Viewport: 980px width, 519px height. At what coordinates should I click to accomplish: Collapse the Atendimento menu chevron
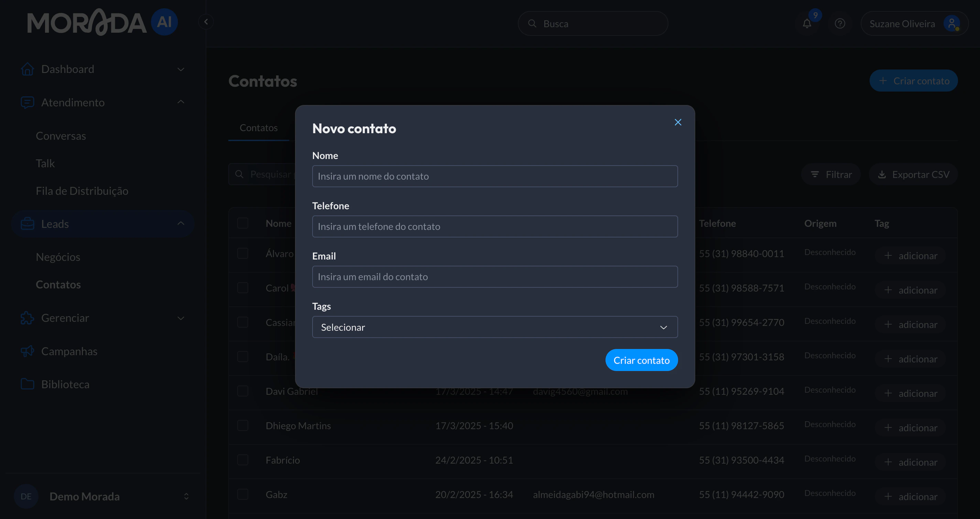181,102
